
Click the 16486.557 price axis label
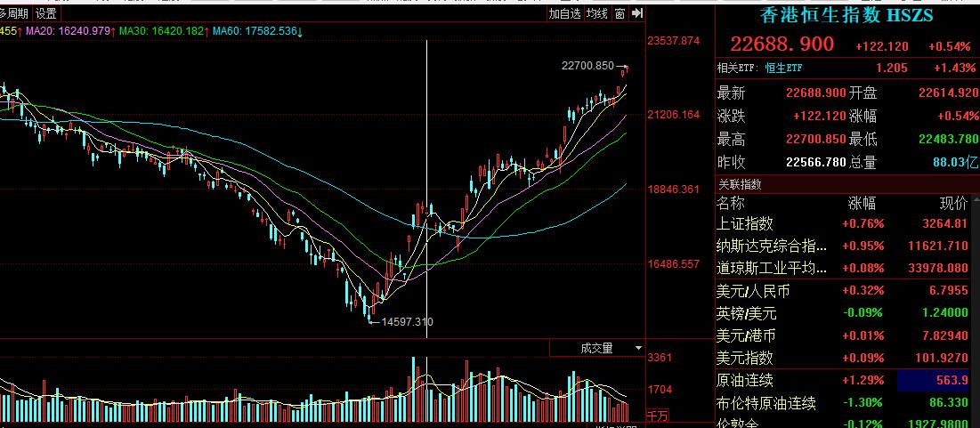(673, 264)
